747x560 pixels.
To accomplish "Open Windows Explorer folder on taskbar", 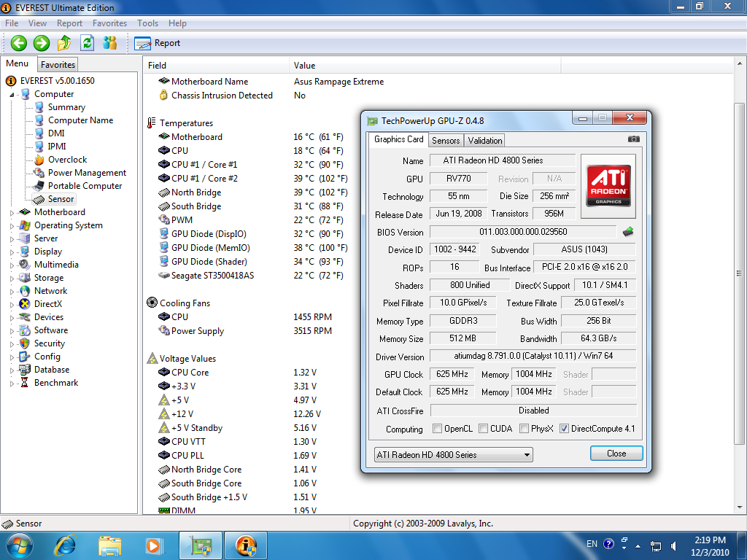I will point(110,545).
